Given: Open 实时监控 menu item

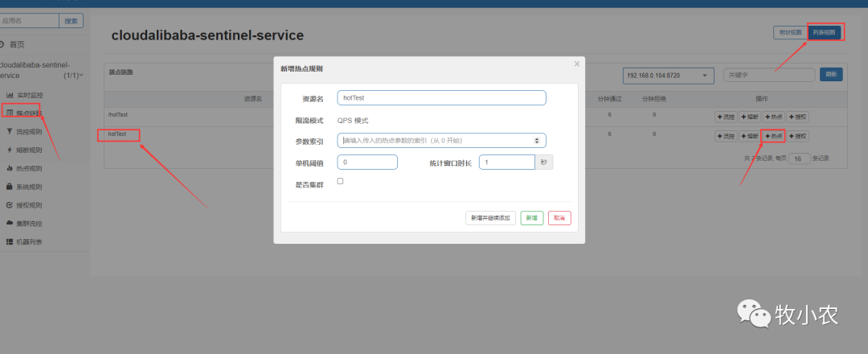Looking at the screenshot, I should [x=30, y=95].
